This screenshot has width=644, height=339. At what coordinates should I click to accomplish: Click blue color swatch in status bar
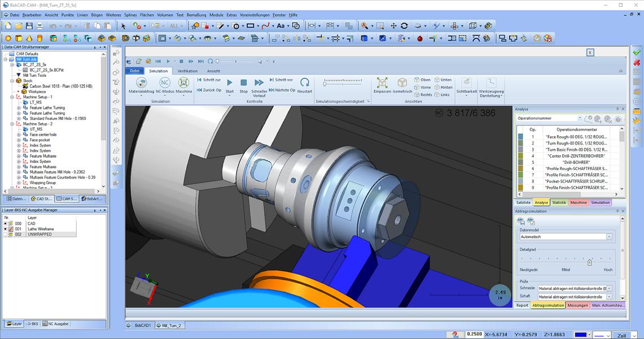coord(580,335)
